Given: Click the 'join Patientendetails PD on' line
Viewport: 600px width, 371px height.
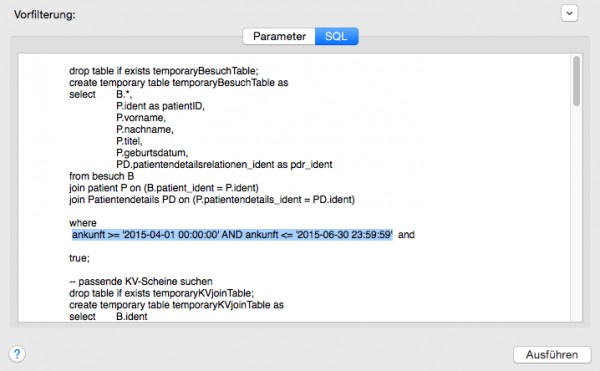Looking at the screenshot, I should pos(212,200).
